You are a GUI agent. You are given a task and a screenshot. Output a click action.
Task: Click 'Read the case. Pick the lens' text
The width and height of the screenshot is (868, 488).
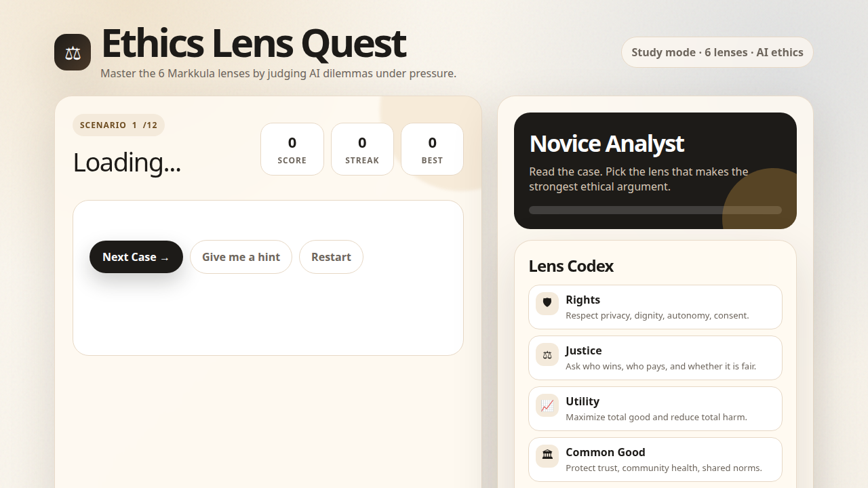coord(639,179)
